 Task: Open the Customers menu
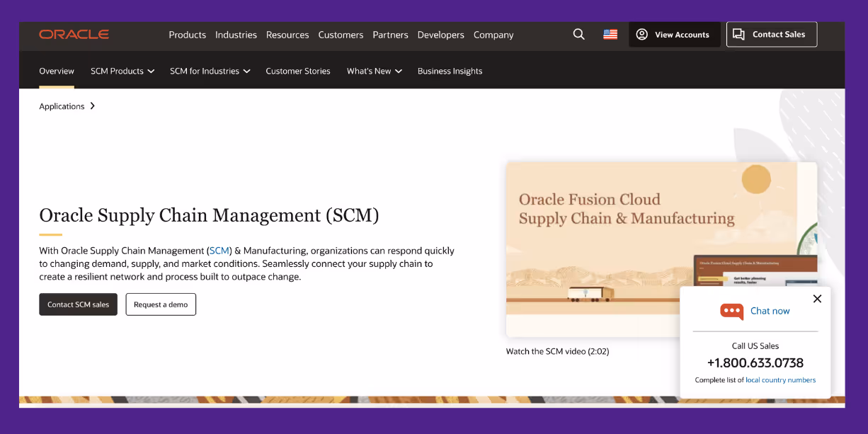click(x=341, y=35)
